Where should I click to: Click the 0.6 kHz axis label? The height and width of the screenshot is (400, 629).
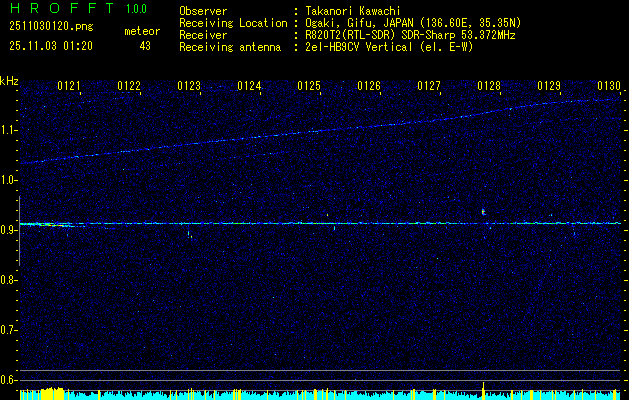[x=9, y=380]
